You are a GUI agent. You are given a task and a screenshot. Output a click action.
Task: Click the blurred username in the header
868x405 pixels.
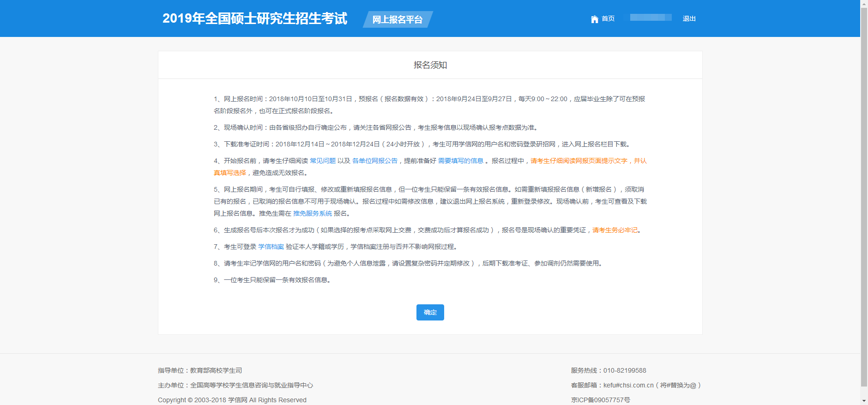pos(651,18)
